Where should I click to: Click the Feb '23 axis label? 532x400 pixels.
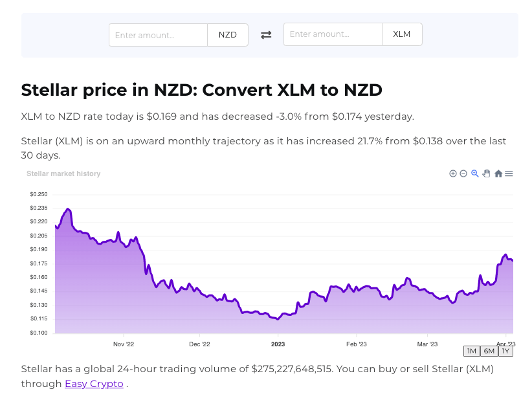pyautogui.click(x=357, y=344)
